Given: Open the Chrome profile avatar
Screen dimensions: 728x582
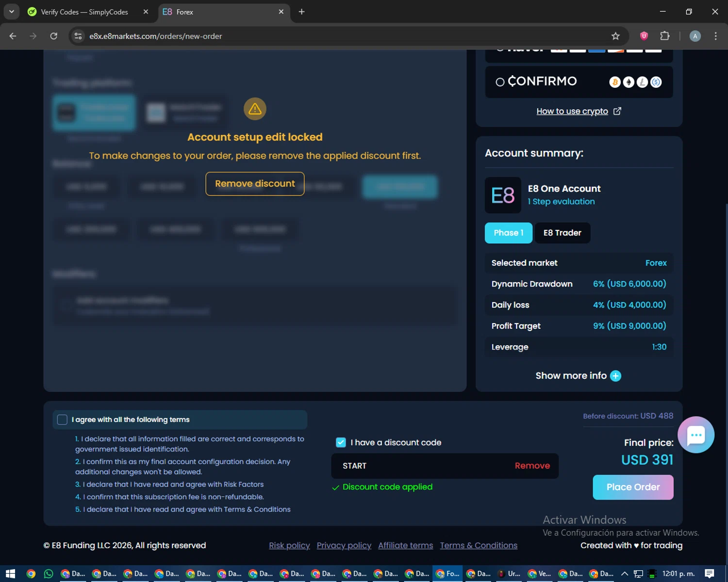Looking at the screenshot, I should click(695, 36).
